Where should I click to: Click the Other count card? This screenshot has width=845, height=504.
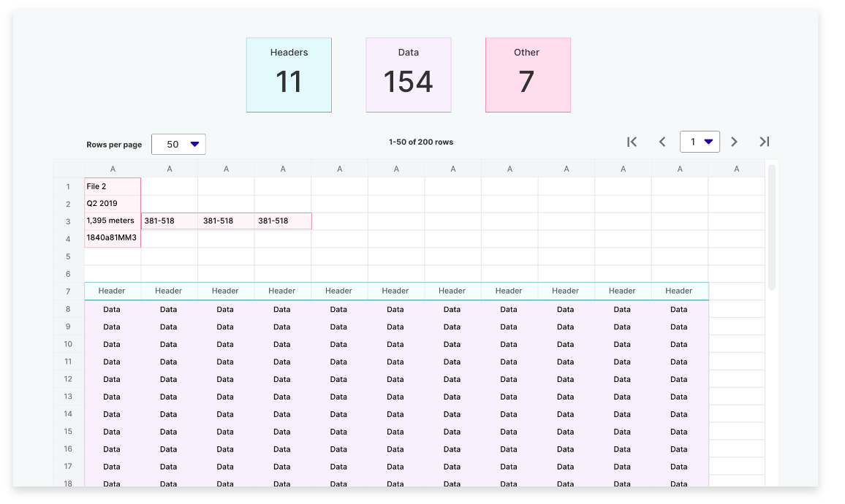(528, 75)
